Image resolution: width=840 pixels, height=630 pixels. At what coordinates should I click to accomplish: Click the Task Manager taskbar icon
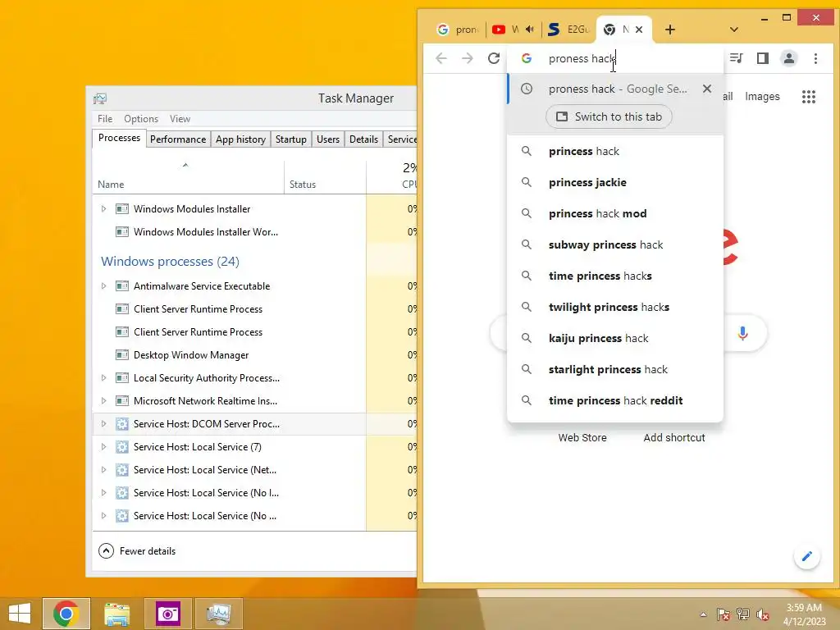218,614
